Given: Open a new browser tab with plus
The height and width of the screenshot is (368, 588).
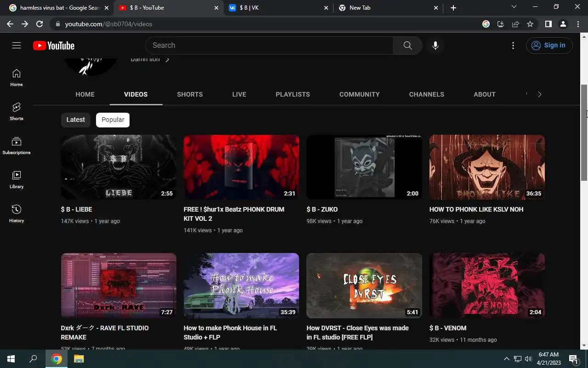Looking at the screenshot, I should pyautogui.click(x=453, y=8).
